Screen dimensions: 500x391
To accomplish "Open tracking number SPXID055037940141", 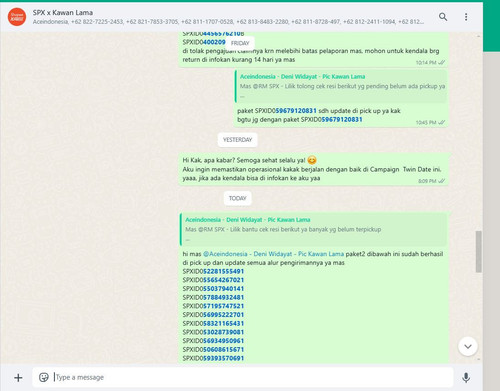I will point(213,289).
